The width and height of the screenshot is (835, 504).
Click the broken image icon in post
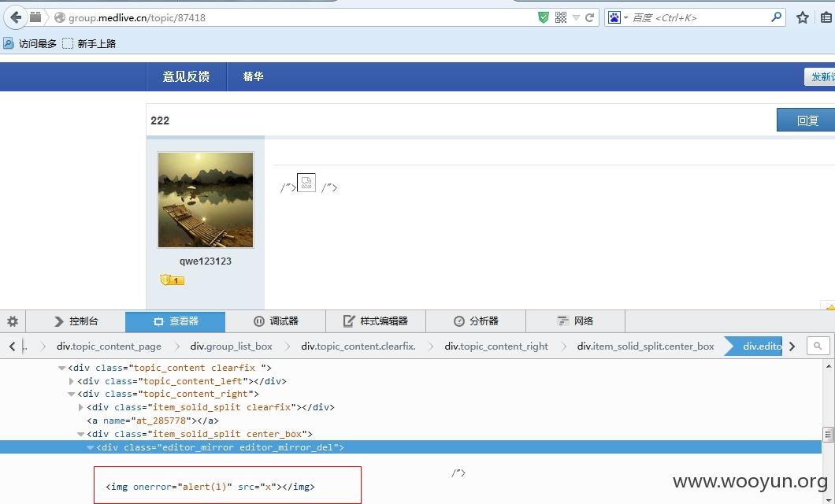tap(306, 183)
